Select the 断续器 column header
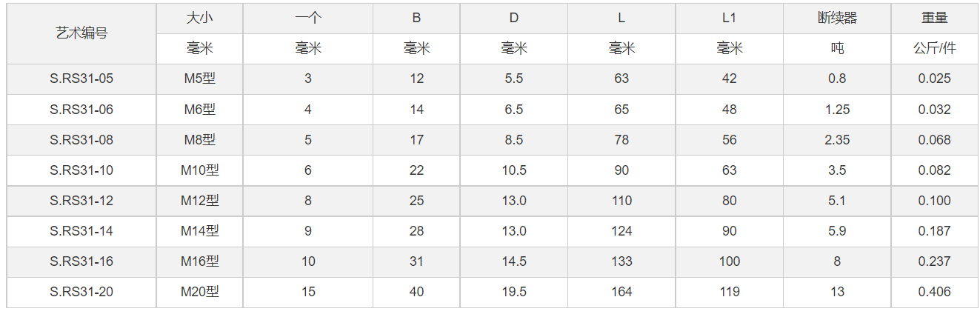980x317 pixels. pos(837,19)
